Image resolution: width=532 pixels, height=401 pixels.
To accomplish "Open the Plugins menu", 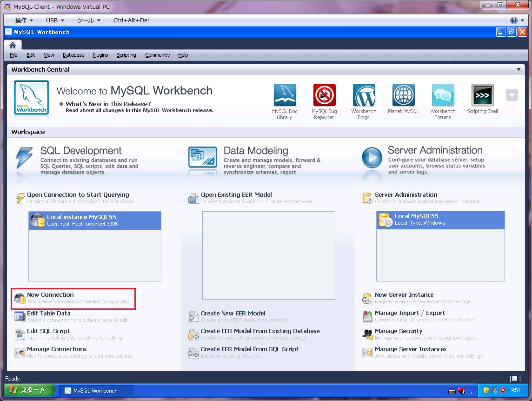I will [x=100, y=55].
